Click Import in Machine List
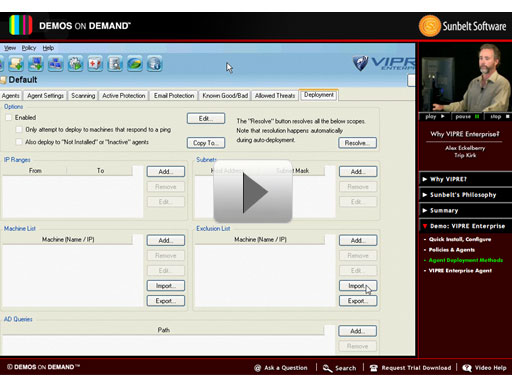The width and height of the screenshot is (512, 384). pos(166,286)
